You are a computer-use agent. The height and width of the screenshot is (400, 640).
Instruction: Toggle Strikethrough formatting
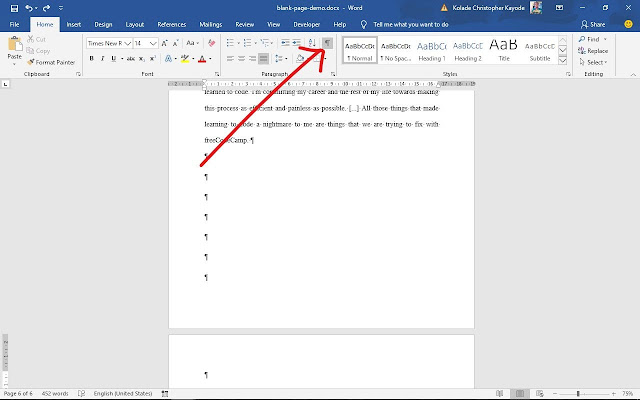(x=131, y=58)
